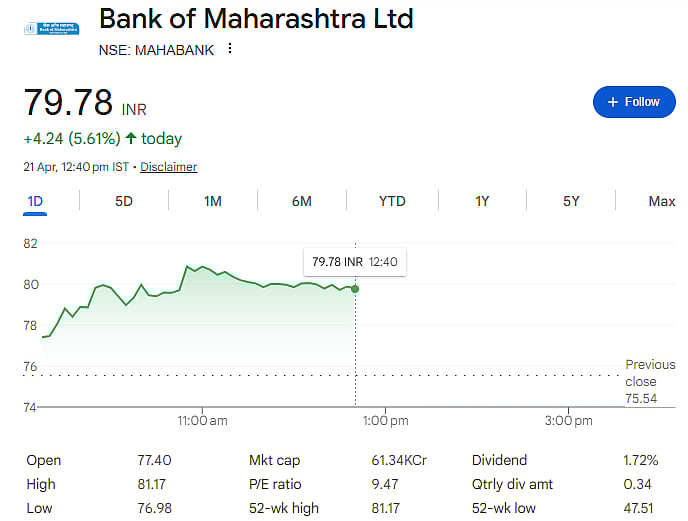Click the green up arrow beside today
The height and width of the screenshot is (521, 688).
click(131, 138)
